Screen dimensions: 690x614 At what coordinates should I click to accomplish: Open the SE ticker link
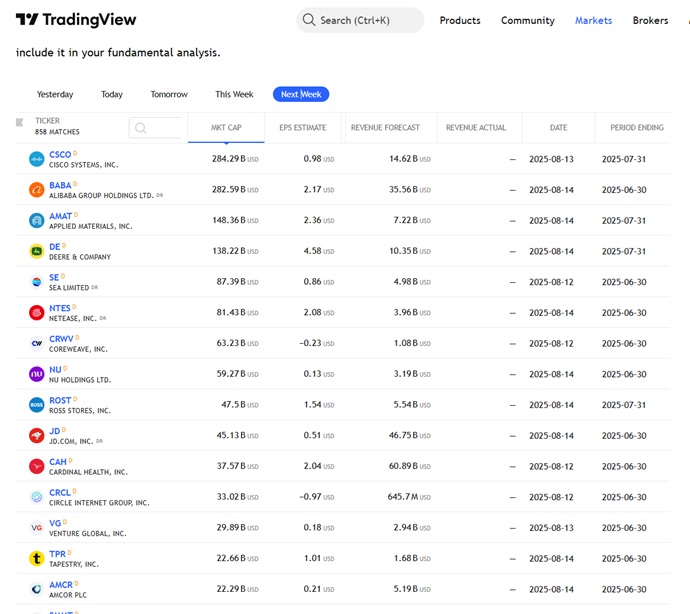click(54, 277)
